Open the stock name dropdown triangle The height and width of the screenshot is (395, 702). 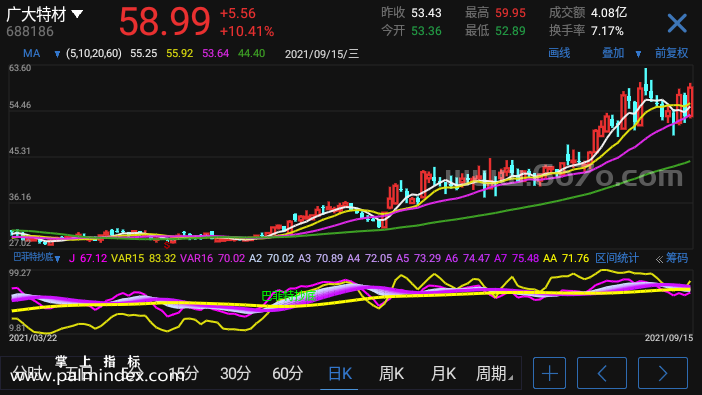pyautogui.click(x=77, y=14)
